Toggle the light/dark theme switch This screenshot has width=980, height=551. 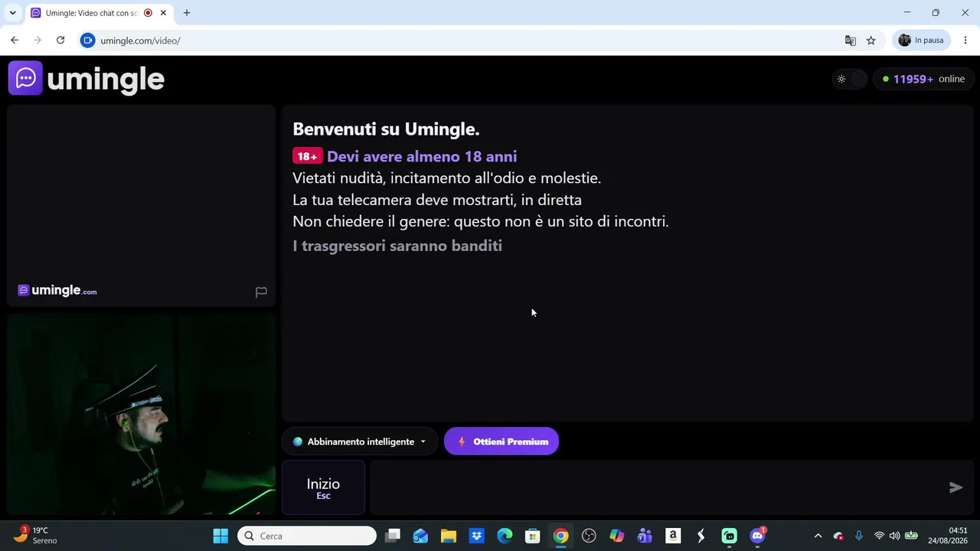(x=849, y=79)
